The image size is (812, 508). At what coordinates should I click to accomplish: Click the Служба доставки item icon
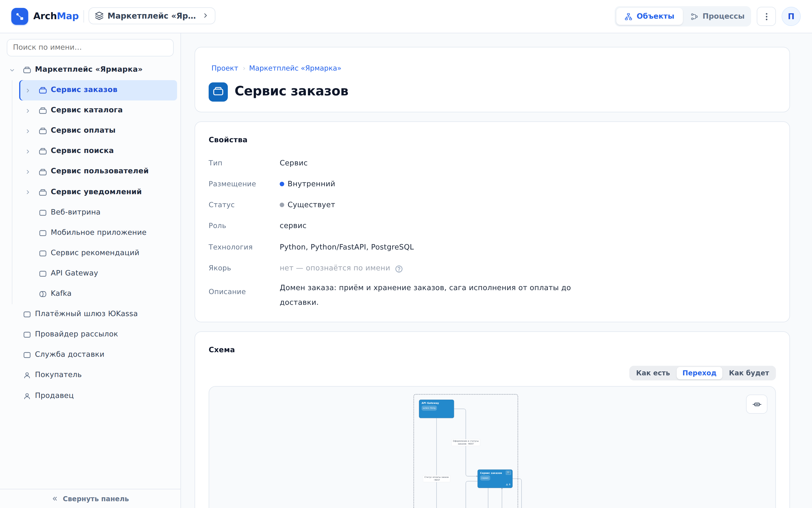tap(27, 355)
